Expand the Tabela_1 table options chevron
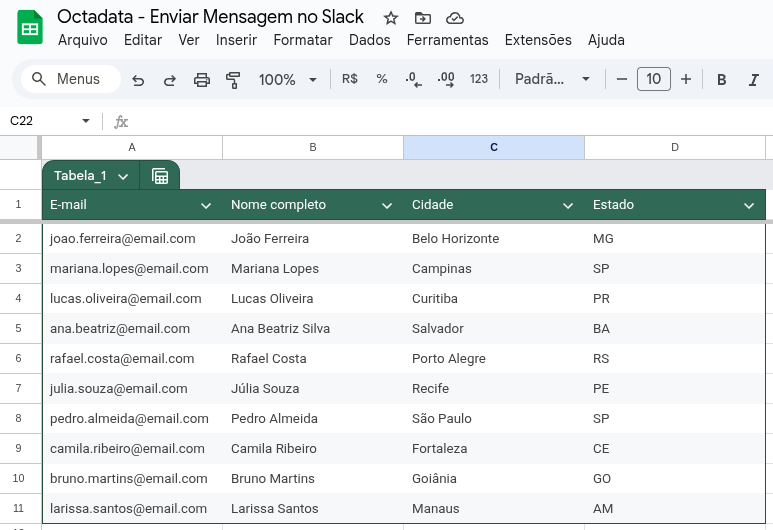 tap(123, 177)
